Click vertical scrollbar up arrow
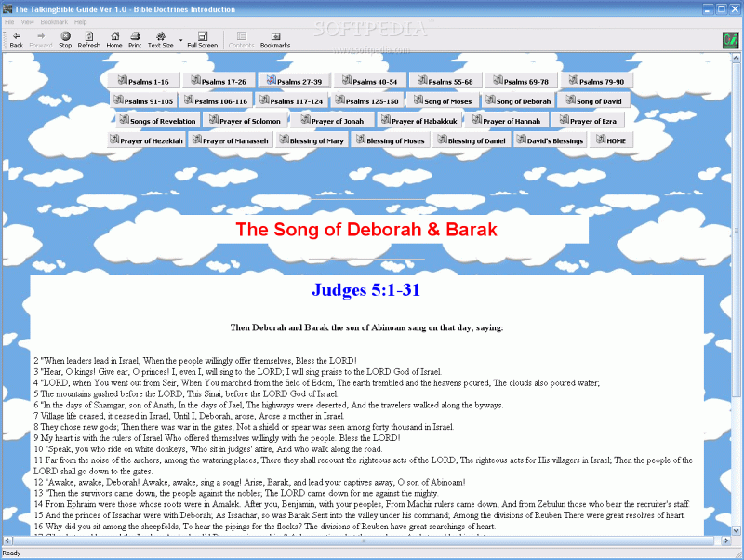 736,58
